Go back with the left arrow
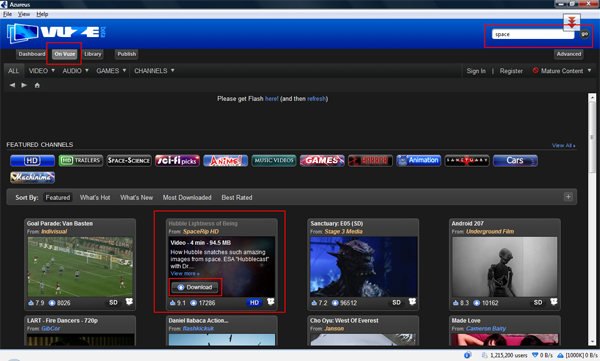 (12, 85)
